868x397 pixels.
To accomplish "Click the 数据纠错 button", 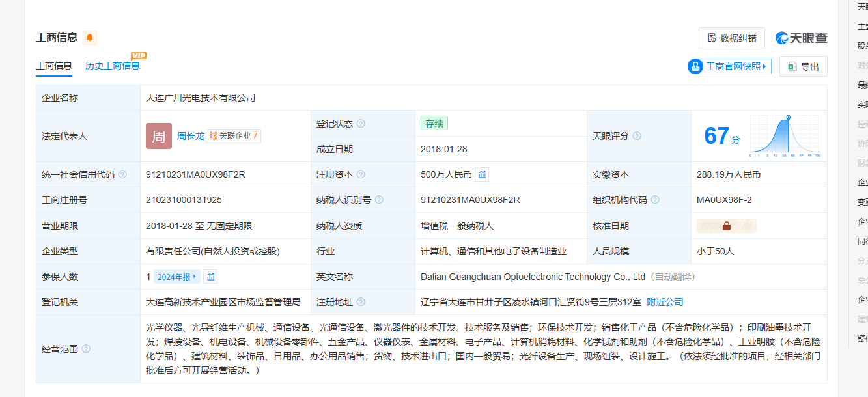I will coord(731,38).
